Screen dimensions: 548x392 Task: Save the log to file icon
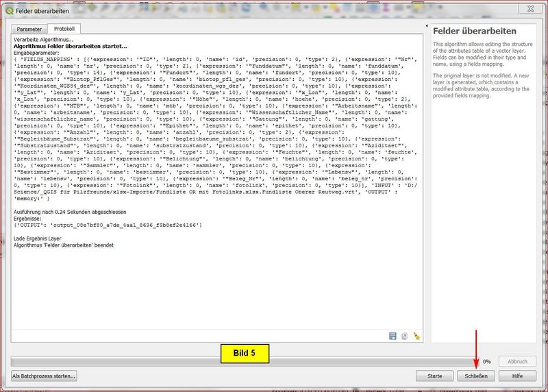(393, 336)
